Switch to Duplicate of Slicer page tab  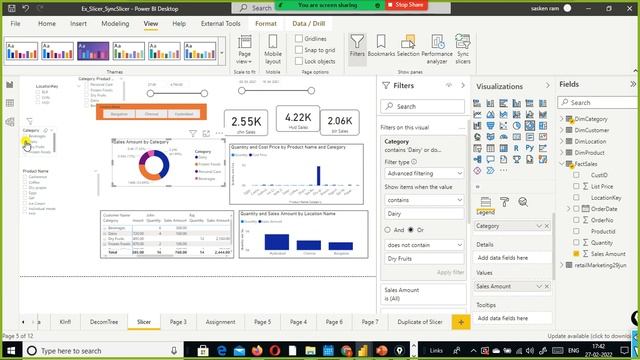(x=420, y=322)
